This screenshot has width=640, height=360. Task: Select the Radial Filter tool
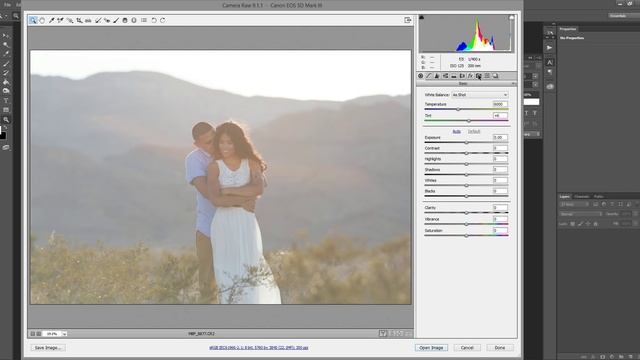tap(134, 20)
